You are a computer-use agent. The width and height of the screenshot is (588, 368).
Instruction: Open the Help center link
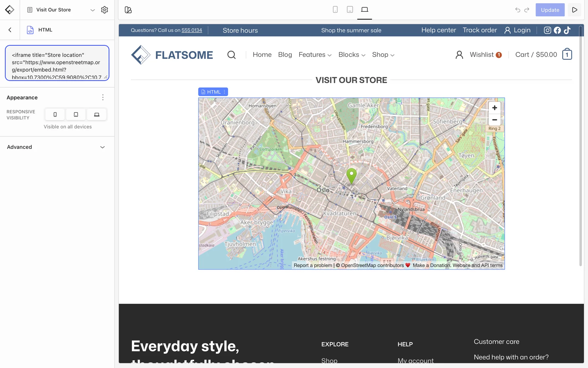point(438,30)
